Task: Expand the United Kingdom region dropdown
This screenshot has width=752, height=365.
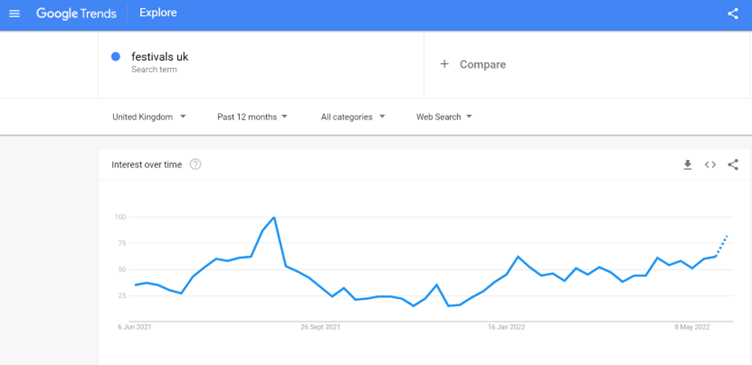Action: tap(149, 117)
